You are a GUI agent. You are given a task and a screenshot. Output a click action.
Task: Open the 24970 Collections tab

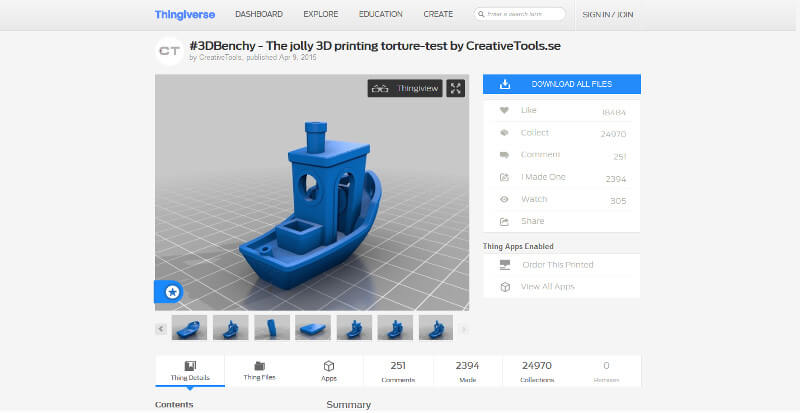537,371
